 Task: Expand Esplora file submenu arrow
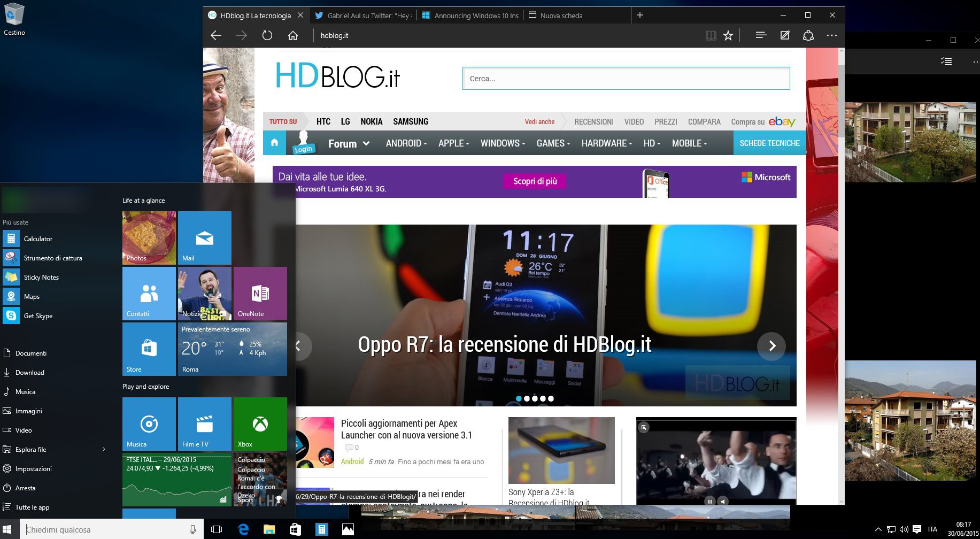(104, 449)
